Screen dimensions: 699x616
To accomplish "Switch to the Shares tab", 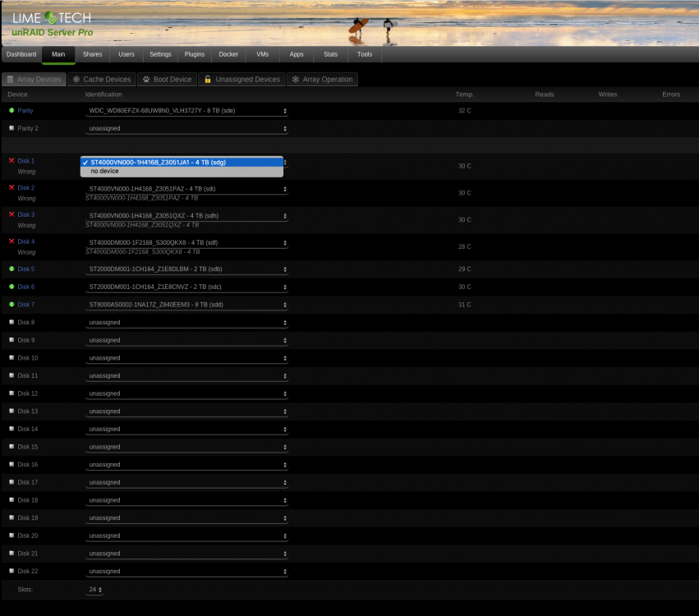I will [92, 54].
